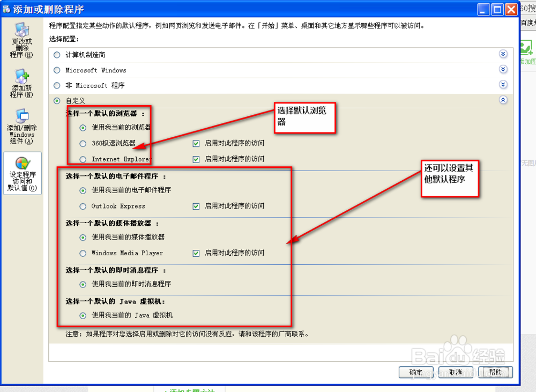Select 非 Microsoft 程序 radio button
The image size is (536, 392).
click(57, 85)
